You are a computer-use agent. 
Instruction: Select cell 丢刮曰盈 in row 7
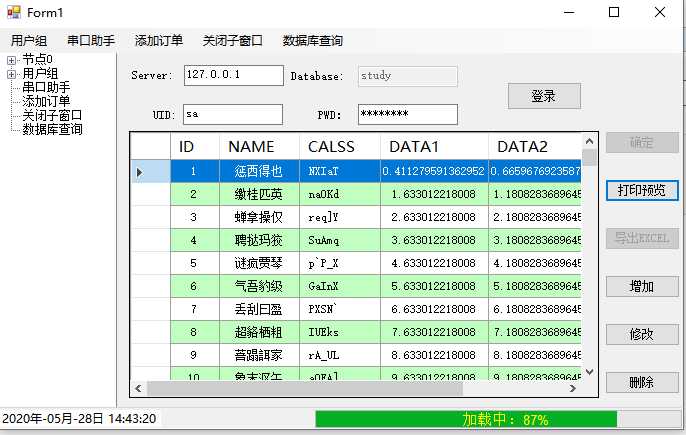pyautogui.click(x=259, y=309)
